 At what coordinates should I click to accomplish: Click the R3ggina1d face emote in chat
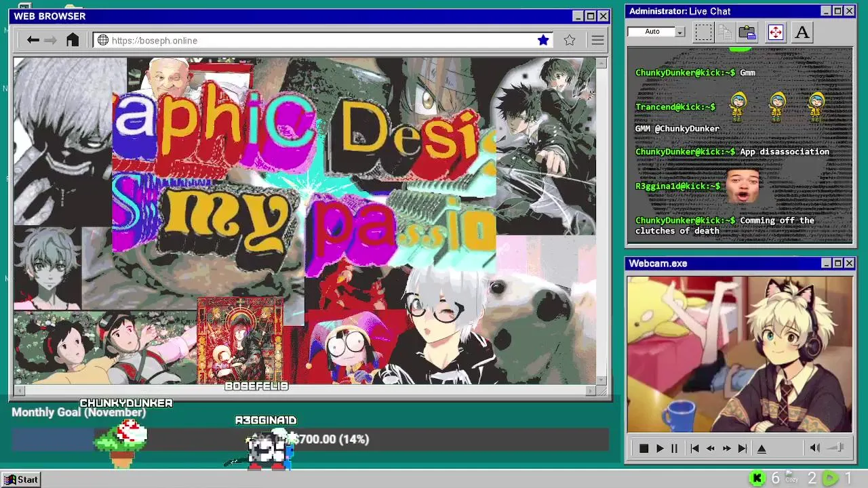coord(743,186)
